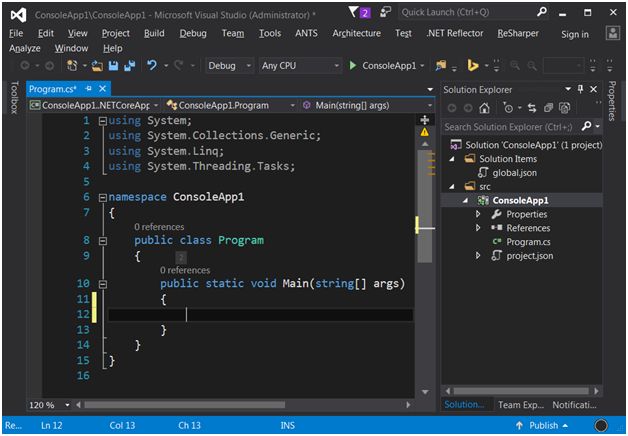The width and height of the screenshot is (628, 436).
Task: Undo the last edit via toolbar arrow
Action: (x=152, y=65)
